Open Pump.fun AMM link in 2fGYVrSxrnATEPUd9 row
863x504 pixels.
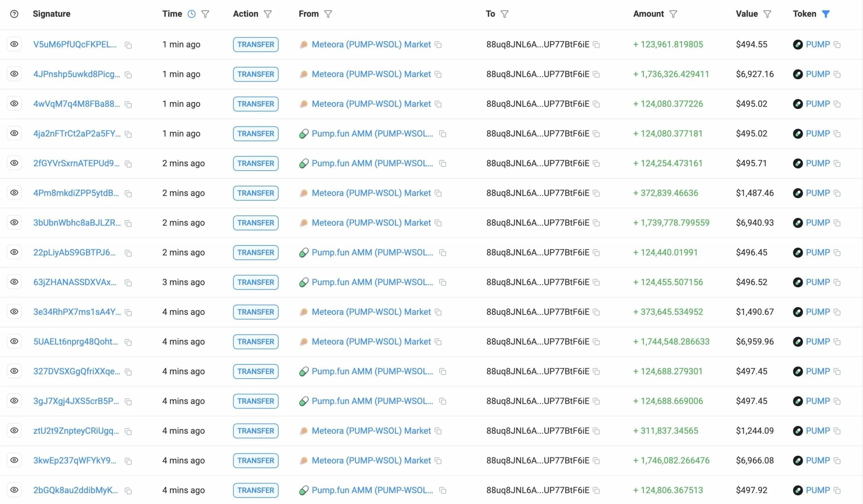(372, 163)
